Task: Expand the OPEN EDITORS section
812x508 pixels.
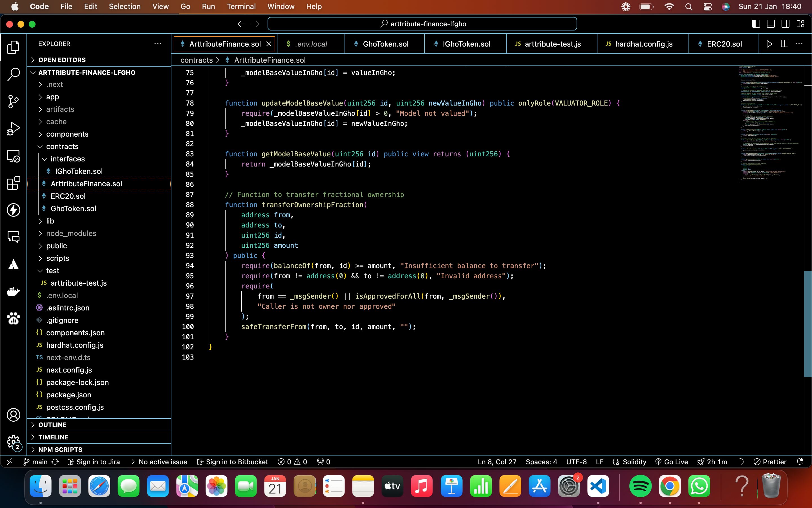Action: point(99,60)
